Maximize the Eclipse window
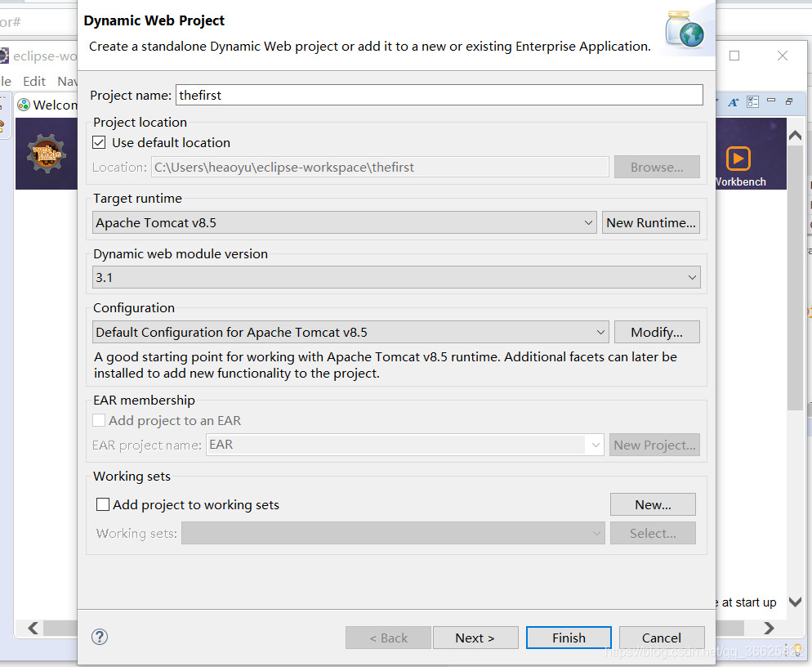The image size is (812, 667). [734, 56]
